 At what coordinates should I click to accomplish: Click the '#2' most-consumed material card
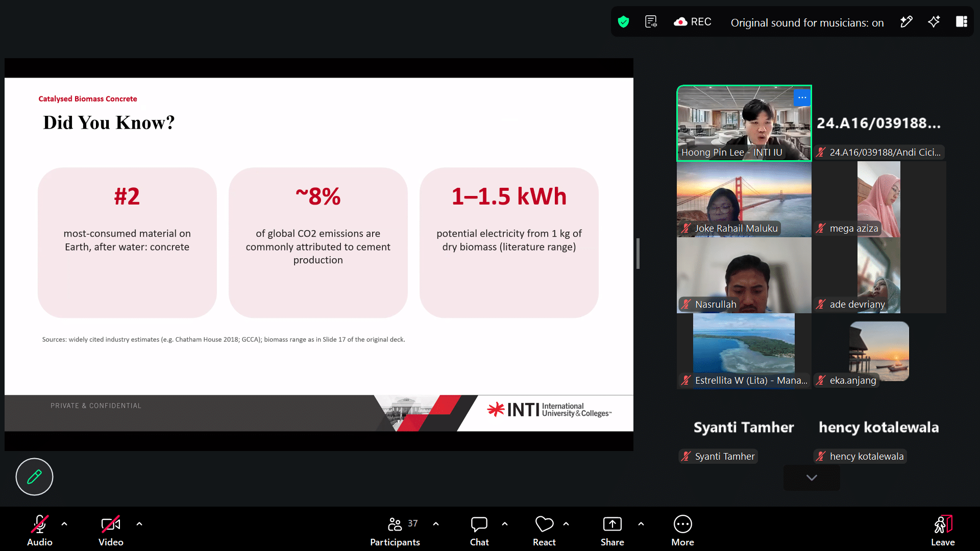(x=127, y=243)
